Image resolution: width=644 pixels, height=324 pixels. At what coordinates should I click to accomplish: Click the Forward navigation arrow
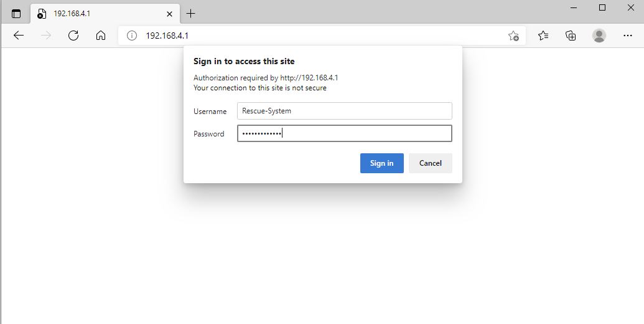click(46, 36)
